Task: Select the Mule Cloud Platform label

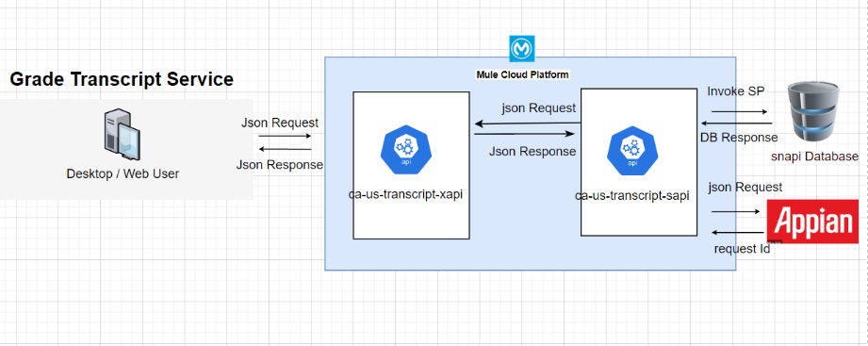Action: [522, 74]
